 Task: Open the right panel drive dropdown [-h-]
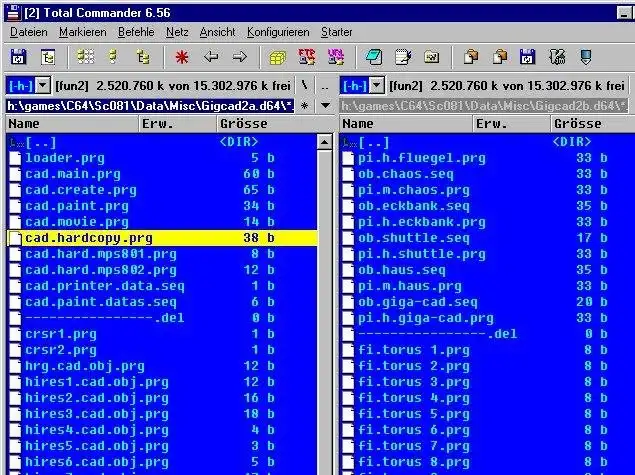coord(377,85)
